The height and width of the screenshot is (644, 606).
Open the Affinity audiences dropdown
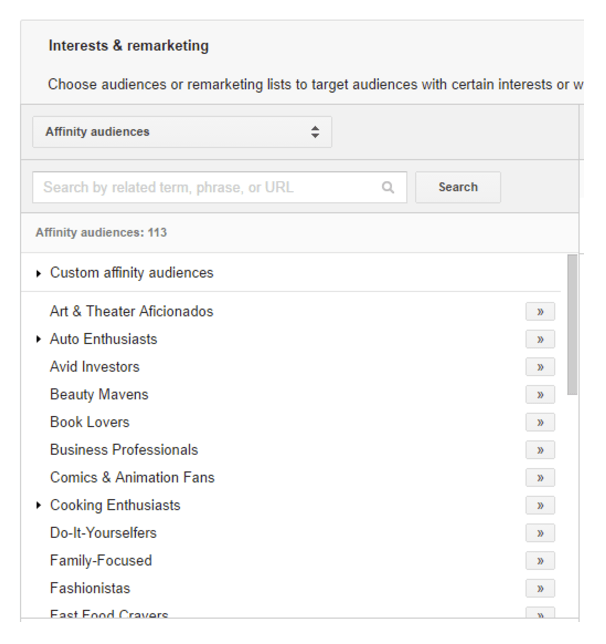click(x=182, y=132)
